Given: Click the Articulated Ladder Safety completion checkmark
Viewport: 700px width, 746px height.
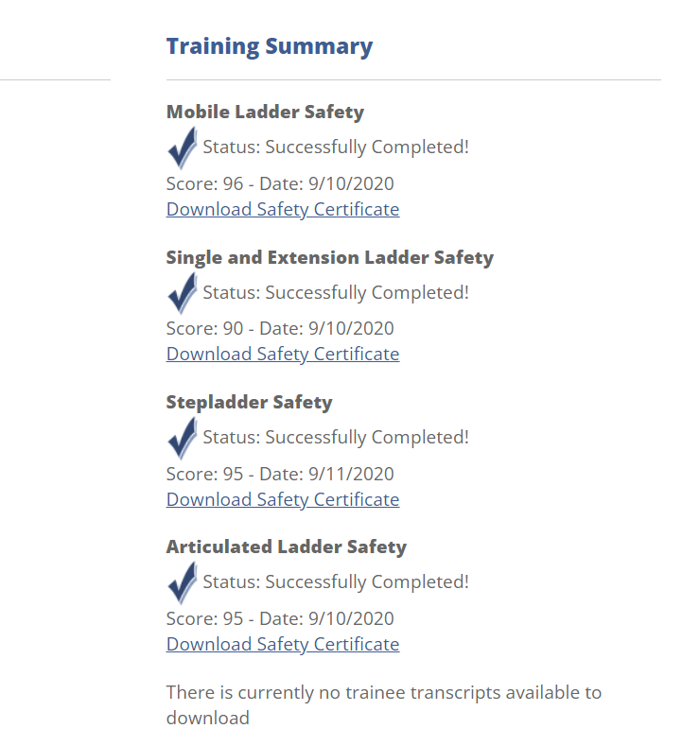Looking at the screenshot, I should coord(182,582).
